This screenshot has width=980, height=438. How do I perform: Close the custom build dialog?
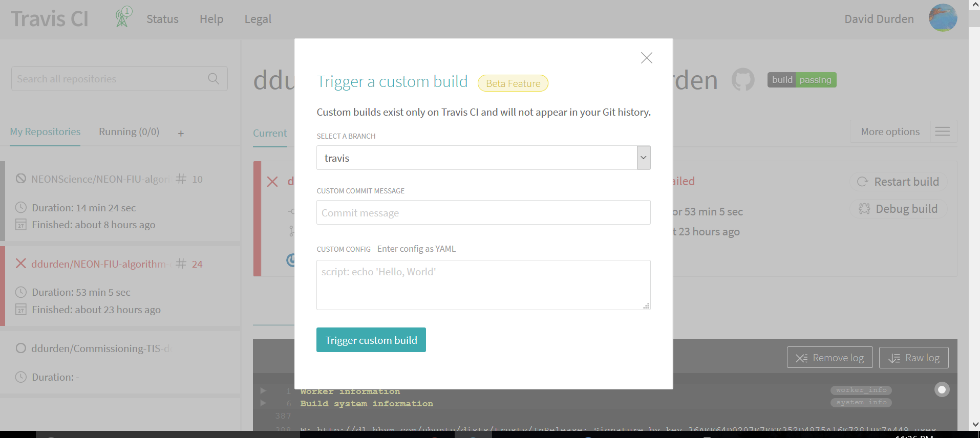[x=646, y=58]
